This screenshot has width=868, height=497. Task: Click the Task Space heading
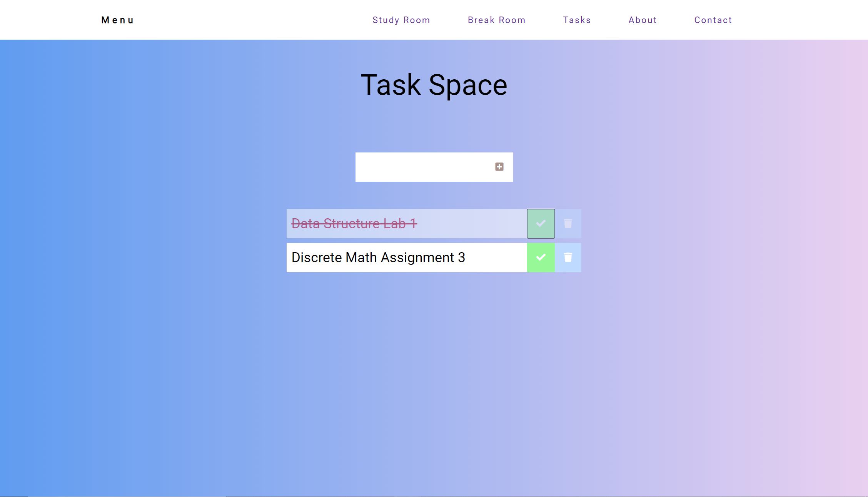click(x=434, y=85)
